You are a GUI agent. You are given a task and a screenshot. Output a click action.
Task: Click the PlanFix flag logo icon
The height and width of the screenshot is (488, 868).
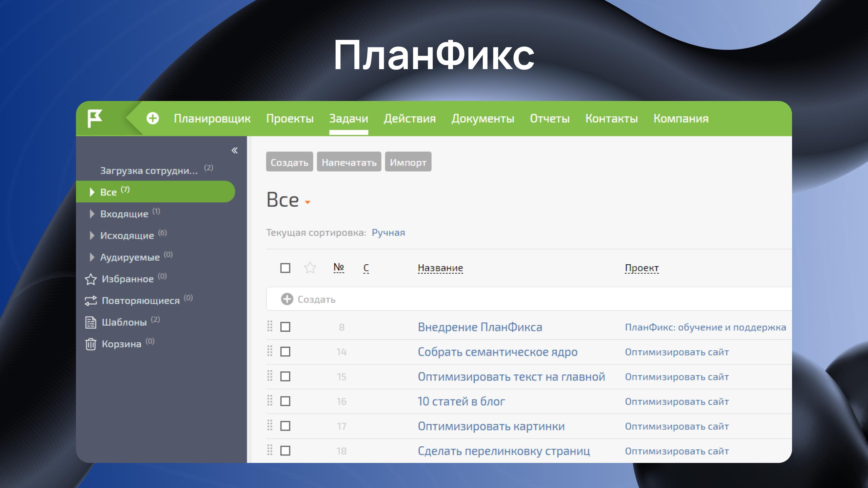coord(95,118)
